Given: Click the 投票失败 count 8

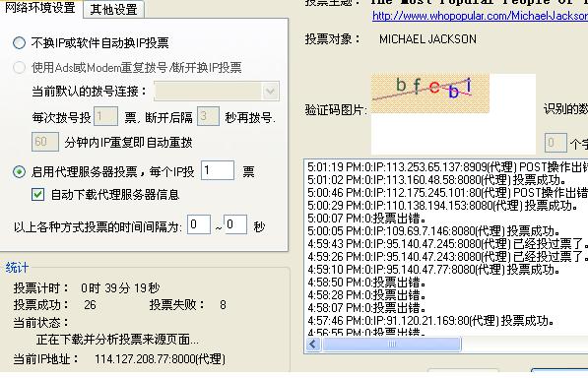Looking at the screenshot, I should point(223,305).
